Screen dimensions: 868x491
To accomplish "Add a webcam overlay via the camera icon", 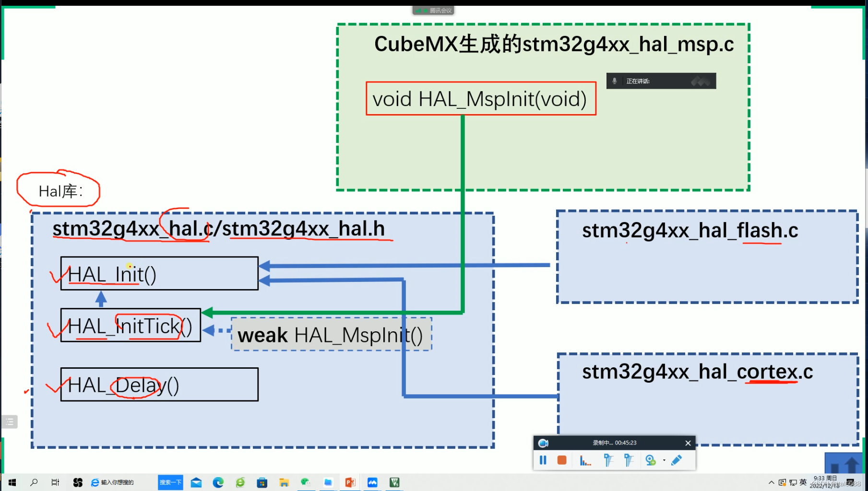I will pyautogui.click(x=651, y=460).
